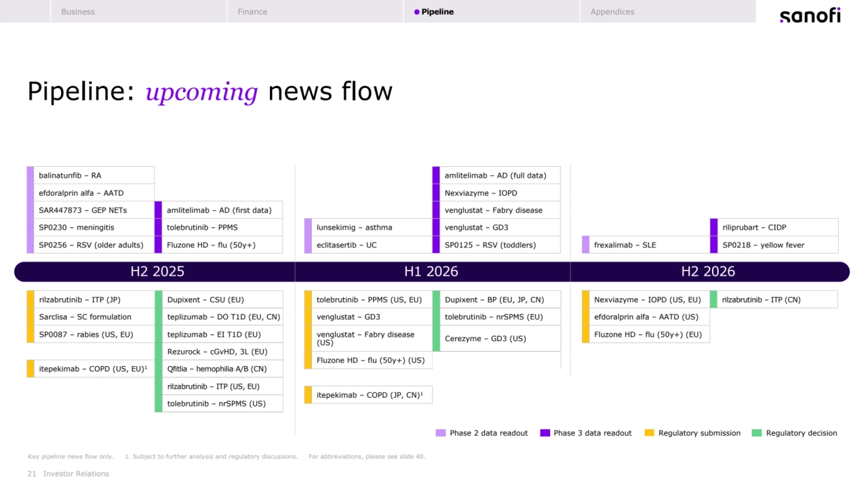Viewport: 868px width, 488px height.
Task: Click 'venglustat – Fabry disease' readout entry
Action: [496, 210]
